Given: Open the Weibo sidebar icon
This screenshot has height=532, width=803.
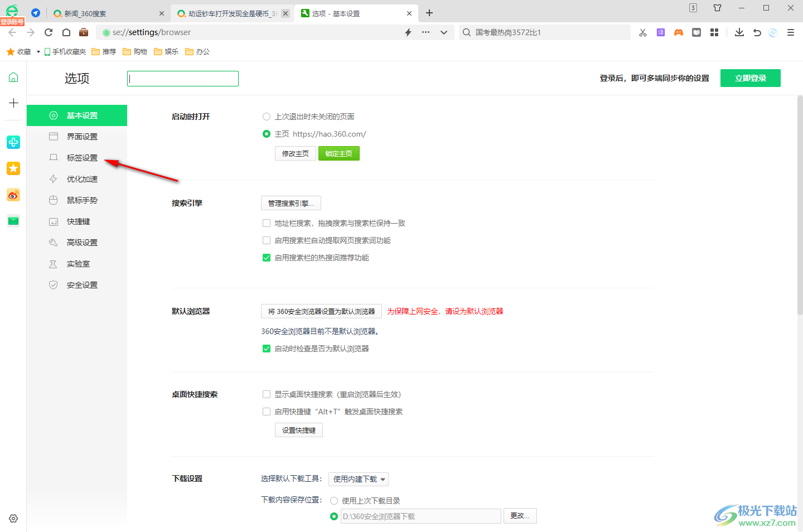Looking at the screenshot, I should coord(13,195).
